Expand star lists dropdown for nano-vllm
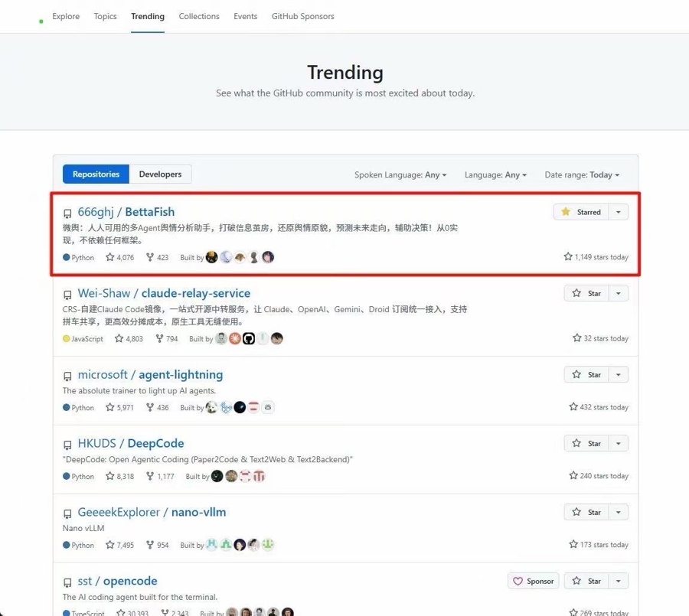Viewport: 689px width, 616px height. pyautogui.click(x=619, y=512)
